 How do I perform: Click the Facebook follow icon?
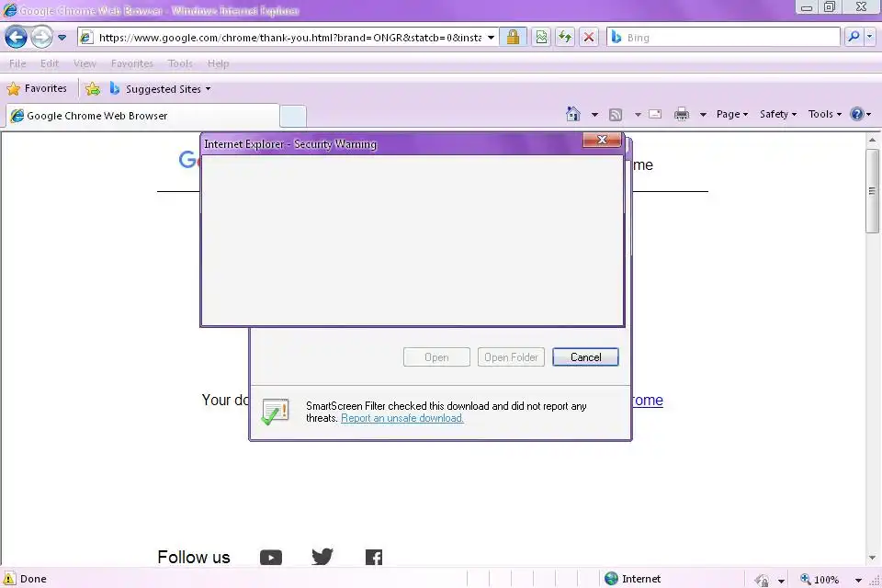tap(374, 558)
